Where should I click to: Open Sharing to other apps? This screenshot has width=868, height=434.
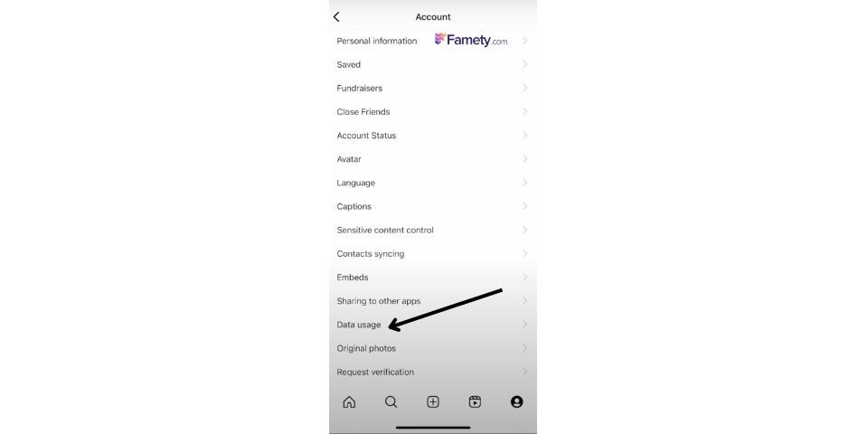tap(433, 301)
